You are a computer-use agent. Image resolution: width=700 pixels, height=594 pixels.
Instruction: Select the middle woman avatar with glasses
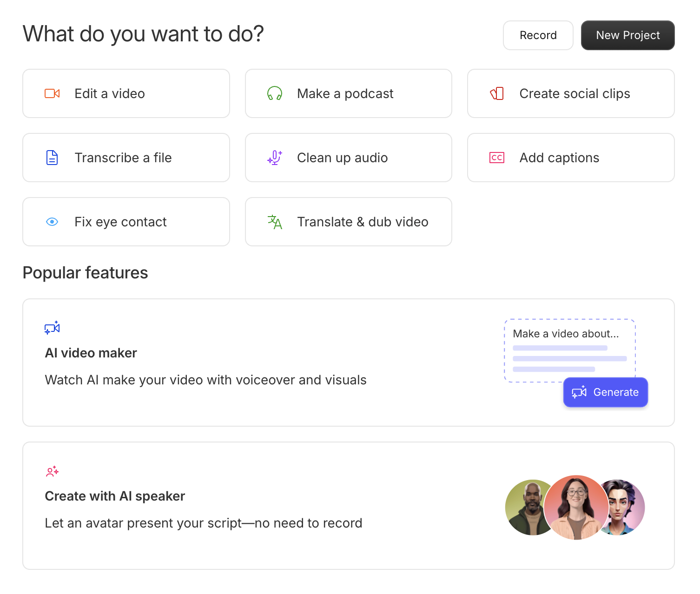click(576, 508)
